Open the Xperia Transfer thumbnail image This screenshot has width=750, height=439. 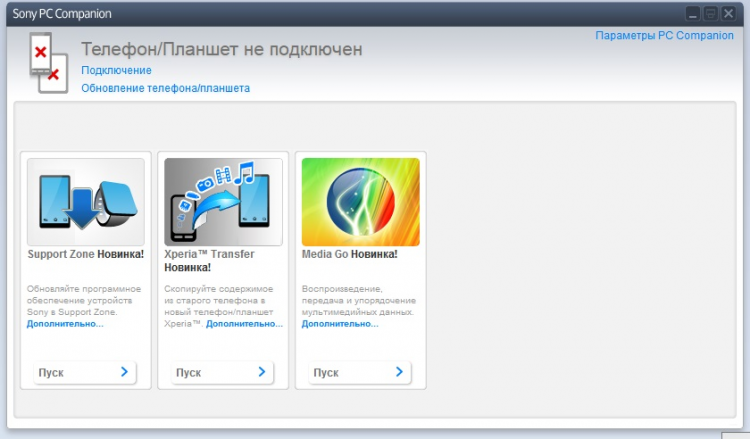tap(223, 202)
